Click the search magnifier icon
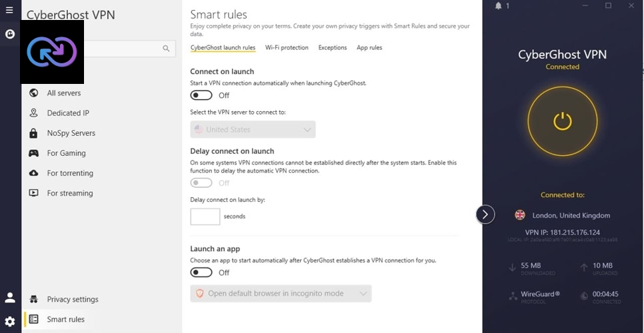The height and width of the screenshot is (333, 644). (167, 48)
